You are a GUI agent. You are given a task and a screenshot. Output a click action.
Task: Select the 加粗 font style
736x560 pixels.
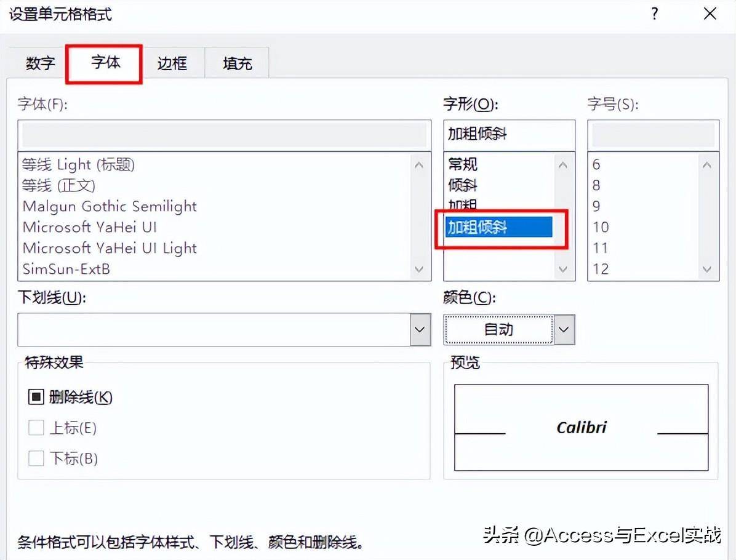click(463, 205)
